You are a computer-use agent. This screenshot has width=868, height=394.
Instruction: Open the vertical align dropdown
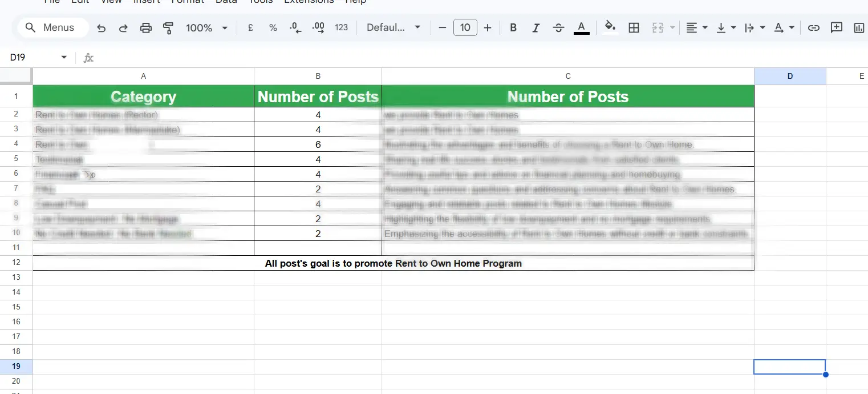coord(726,27)
